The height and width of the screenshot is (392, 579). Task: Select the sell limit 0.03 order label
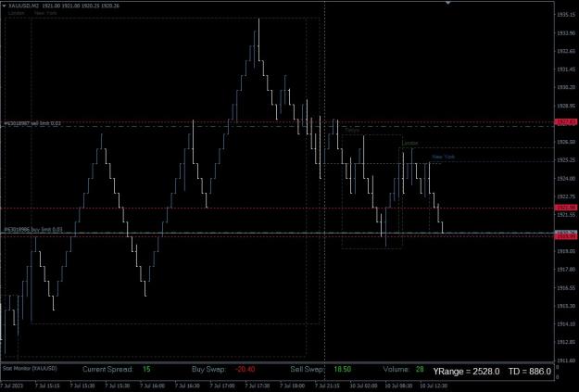pyautogui.click(x=32, y=123)
